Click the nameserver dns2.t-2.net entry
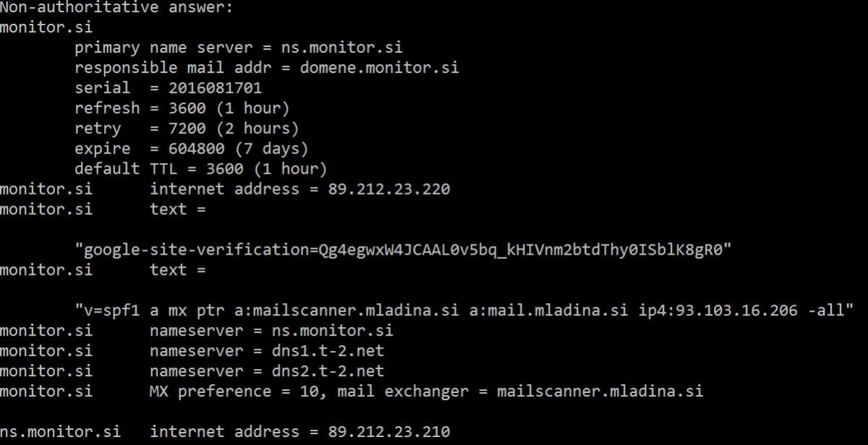The width and height of the screenshot is (868, 445). coord(267,371)
